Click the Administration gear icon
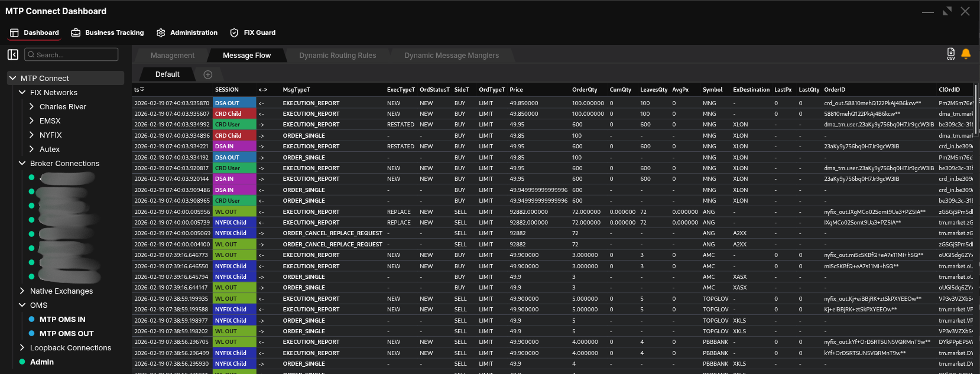The width and height of the screenshot is (980, 374). (x=161, y=33)
